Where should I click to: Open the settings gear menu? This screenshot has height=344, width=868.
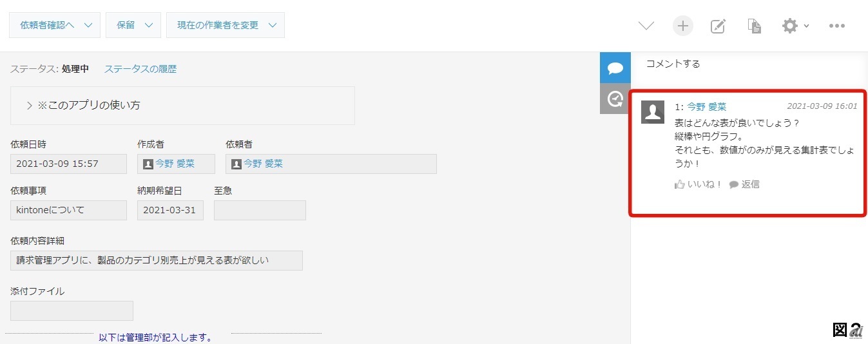(794, 26)
